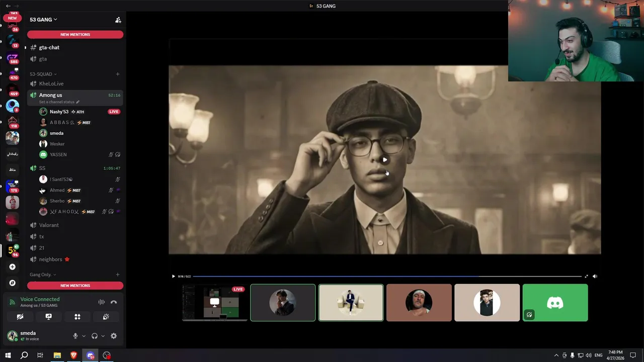
Task: Set a channel status for Among us
Action: pos(59,102)
